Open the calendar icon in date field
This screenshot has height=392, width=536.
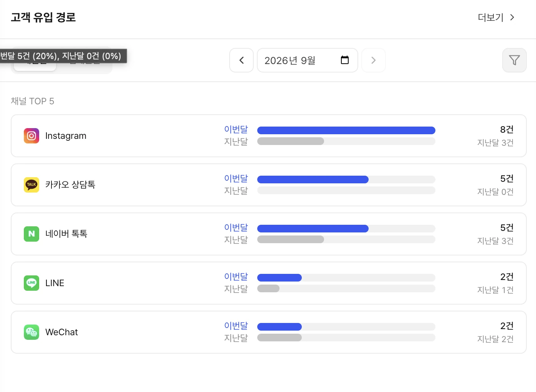tap(345, 60)
